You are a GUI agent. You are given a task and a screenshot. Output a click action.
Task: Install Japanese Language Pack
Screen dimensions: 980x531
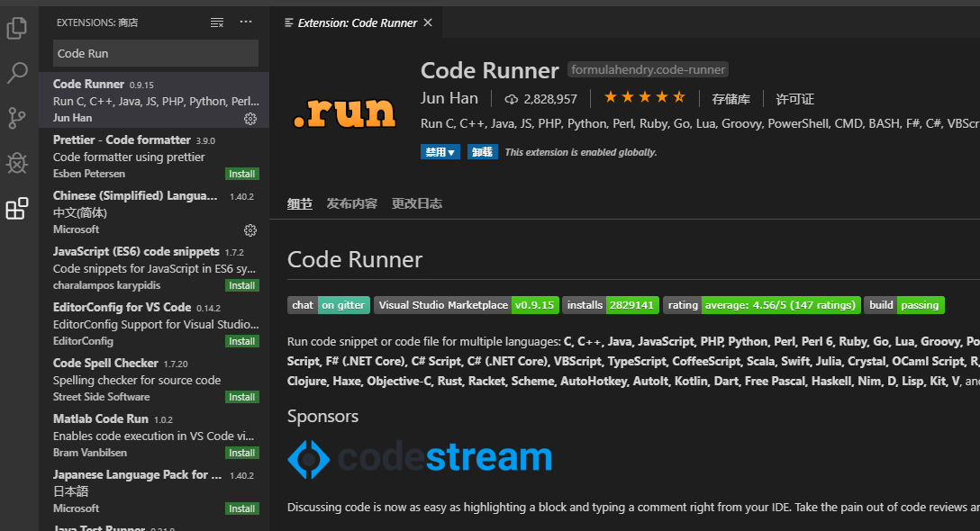coord(242,508)
